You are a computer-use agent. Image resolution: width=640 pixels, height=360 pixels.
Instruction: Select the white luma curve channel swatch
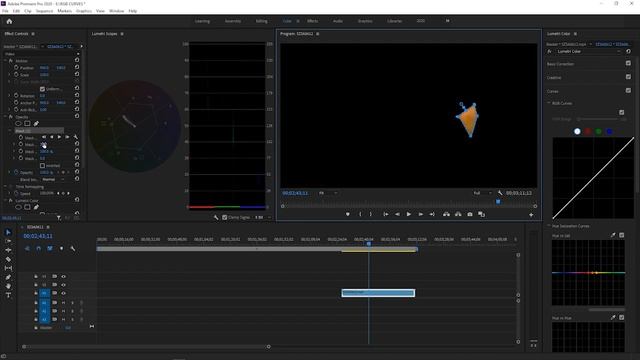[577, 131]
